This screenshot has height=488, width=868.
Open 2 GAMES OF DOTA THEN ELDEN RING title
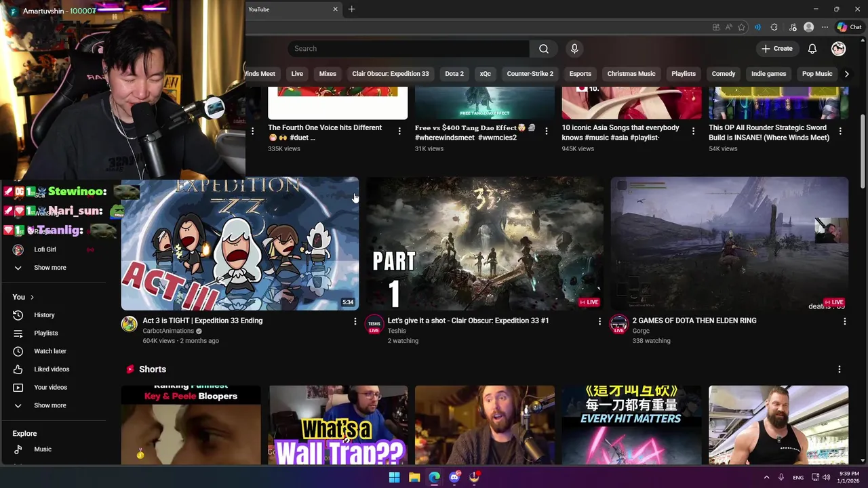694,321
